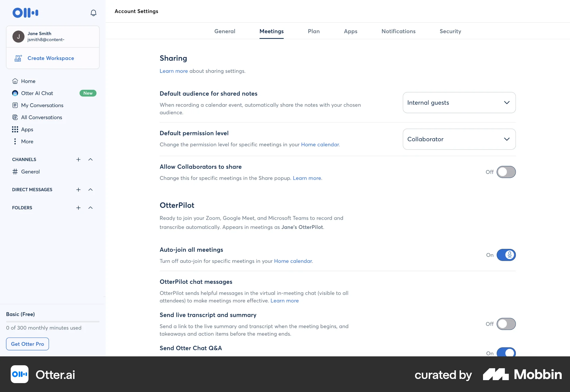Image resolution: width=570 pixels, height=392 pixels.
Task: Add a new folder with plus icon
Action: 78,208
